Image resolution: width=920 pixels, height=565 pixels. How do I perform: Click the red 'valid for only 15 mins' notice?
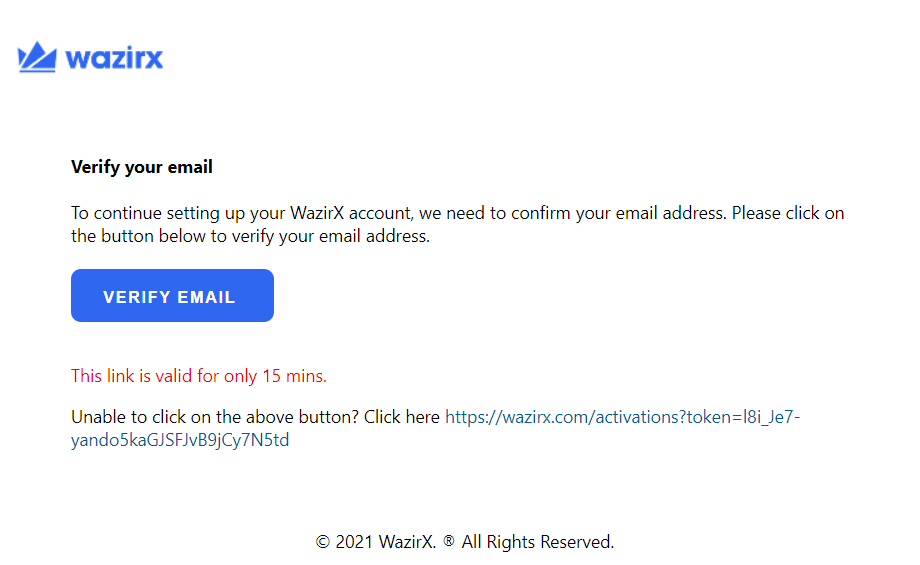coord(198,375)
